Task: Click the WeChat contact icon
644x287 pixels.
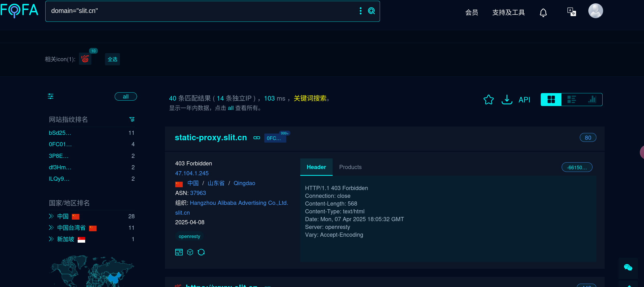Action: (x=628, y=267)
